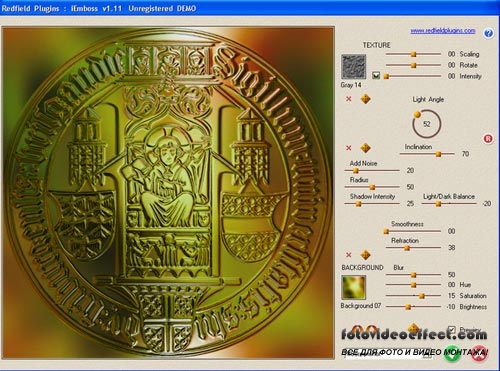Open the preset selection field at bottom
The height and width of the screenshot is (371, 500).
[388, 354]
